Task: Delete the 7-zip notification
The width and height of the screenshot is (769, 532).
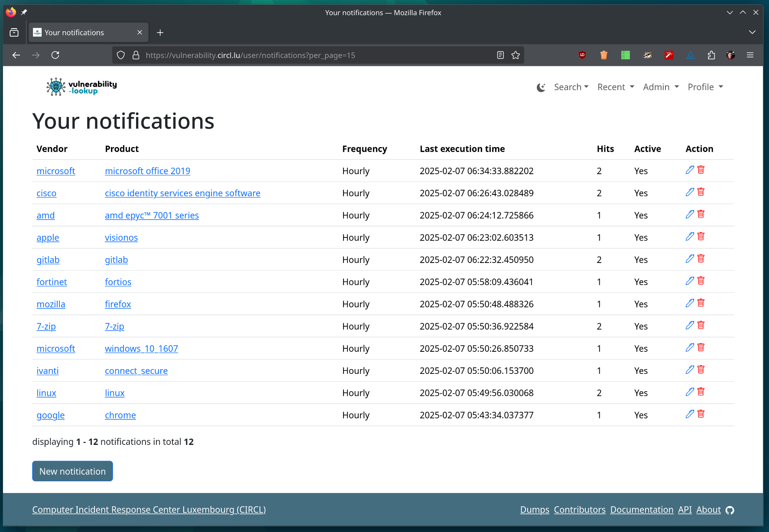Action: [x=701, y=325]
